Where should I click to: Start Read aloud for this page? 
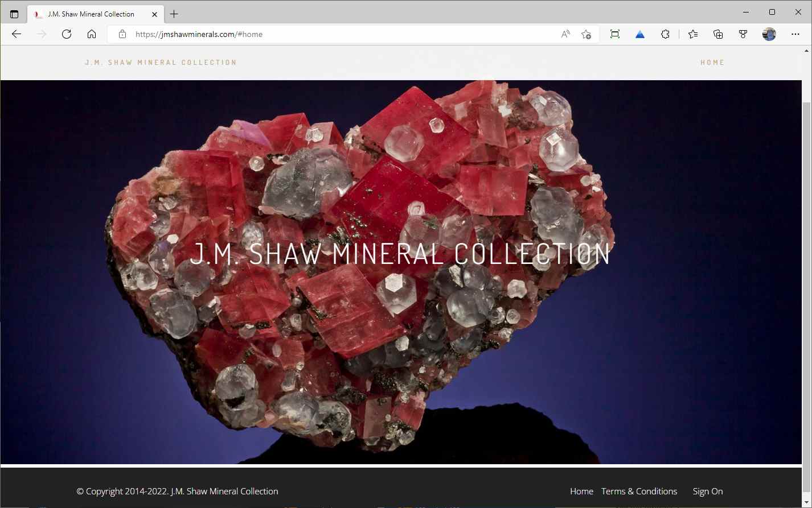[564, 34]
